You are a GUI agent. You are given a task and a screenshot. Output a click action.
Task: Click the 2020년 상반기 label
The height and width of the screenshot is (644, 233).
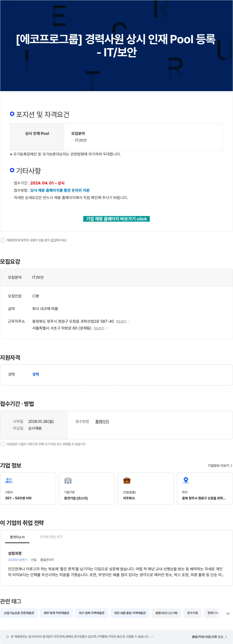coord(17,560)
